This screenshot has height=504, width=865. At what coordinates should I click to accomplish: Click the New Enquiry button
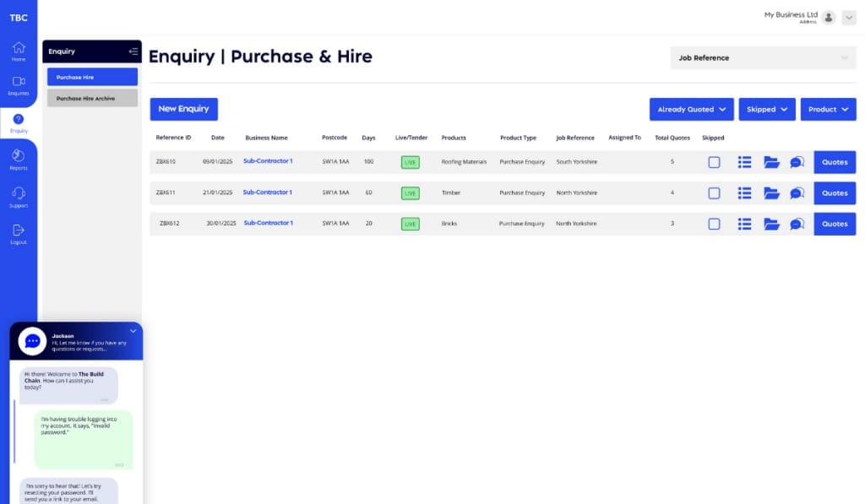click(183, 109)
